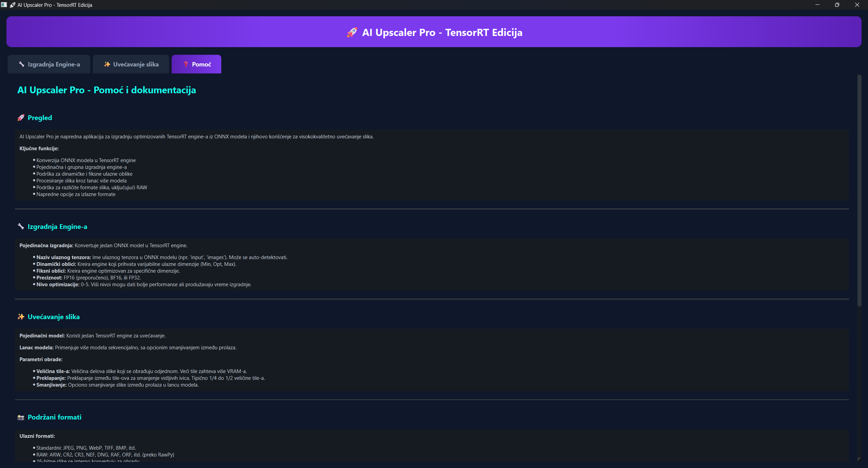
Task: Click the wrench icon beside Izgradnja Engine-a heading
Action: 21,227
